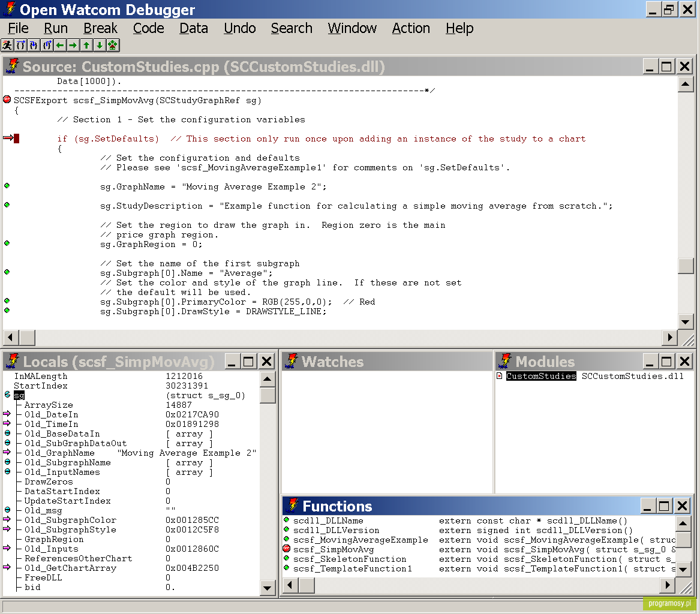Viewport: 700px width, 614px height.
Task: Click the Functions window title lightning icon
Action: (x=292, y=505)
